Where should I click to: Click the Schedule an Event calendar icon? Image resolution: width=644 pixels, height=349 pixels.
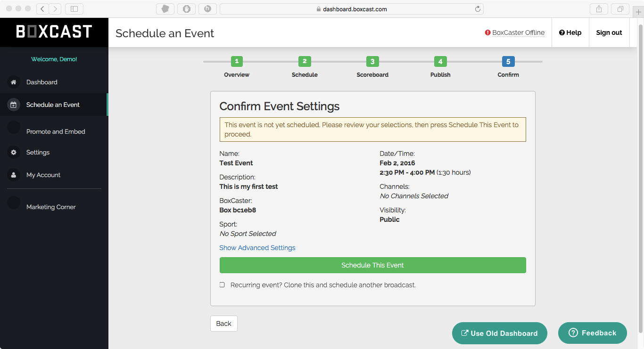coord(14,105)
